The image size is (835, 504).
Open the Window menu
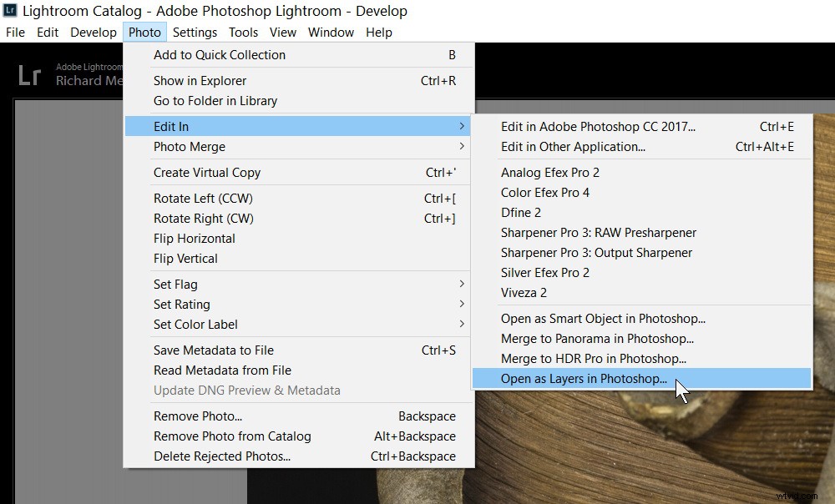coord(331,32)
